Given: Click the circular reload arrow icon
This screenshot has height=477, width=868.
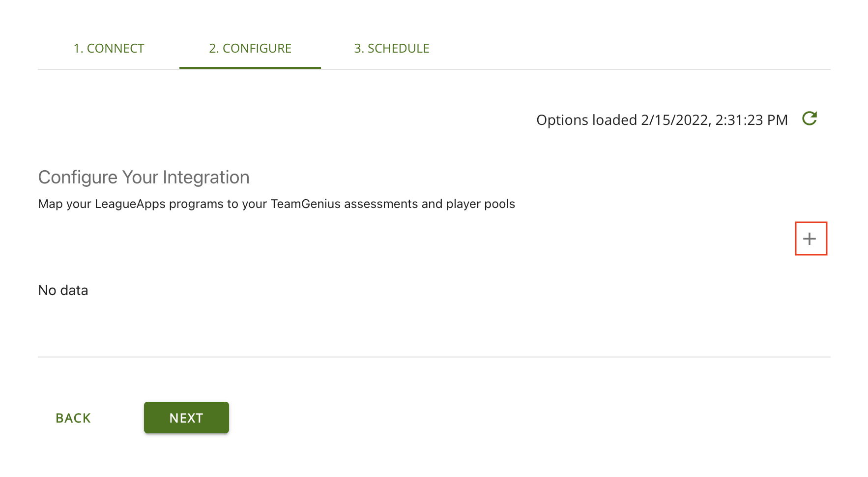Looking at the screenshot, I should [810, 119].
